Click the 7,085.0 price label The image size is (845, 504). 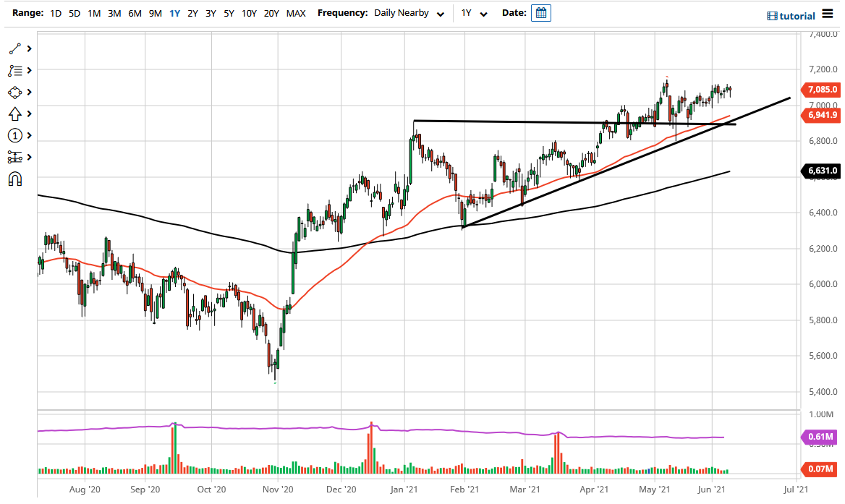pos(821,90)
